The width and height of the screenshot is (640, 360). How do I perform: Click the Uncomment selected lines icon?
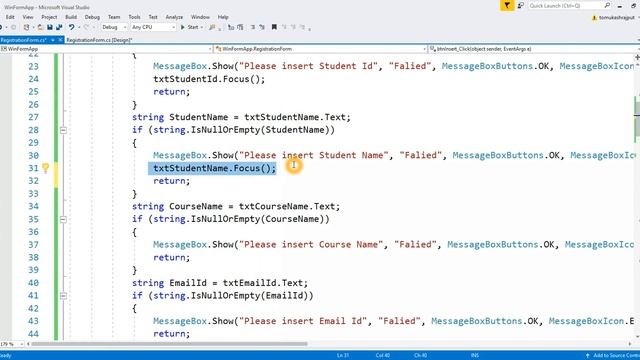(262, 27)
